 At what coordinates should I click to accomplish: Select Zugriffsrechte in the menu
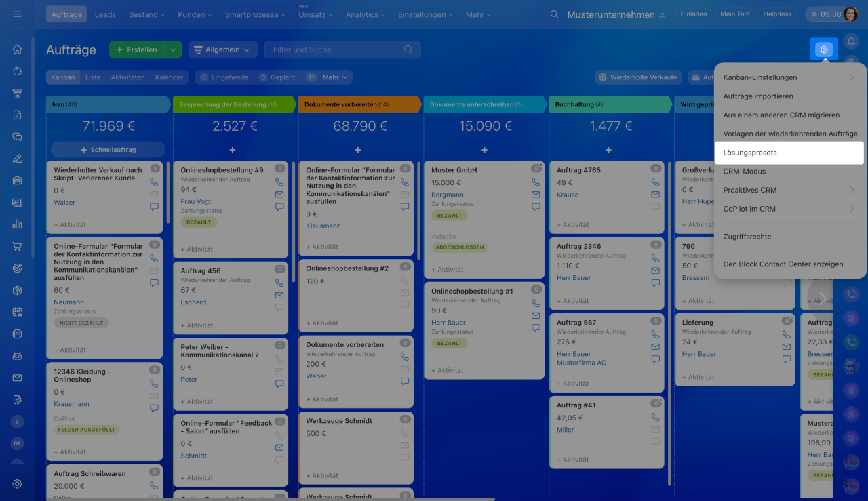(x=790, y=237)
